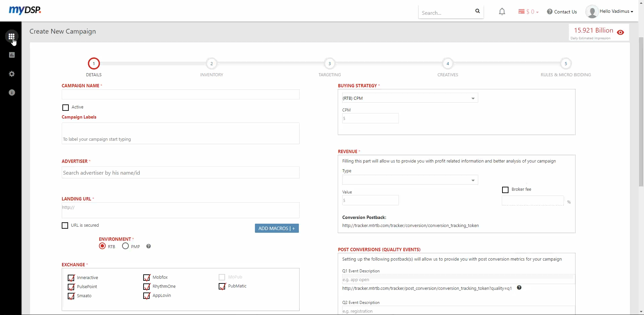Viewport: 644px width, 315px height.
Task: Go to step 2 Inventory
Action: point(212,63)
